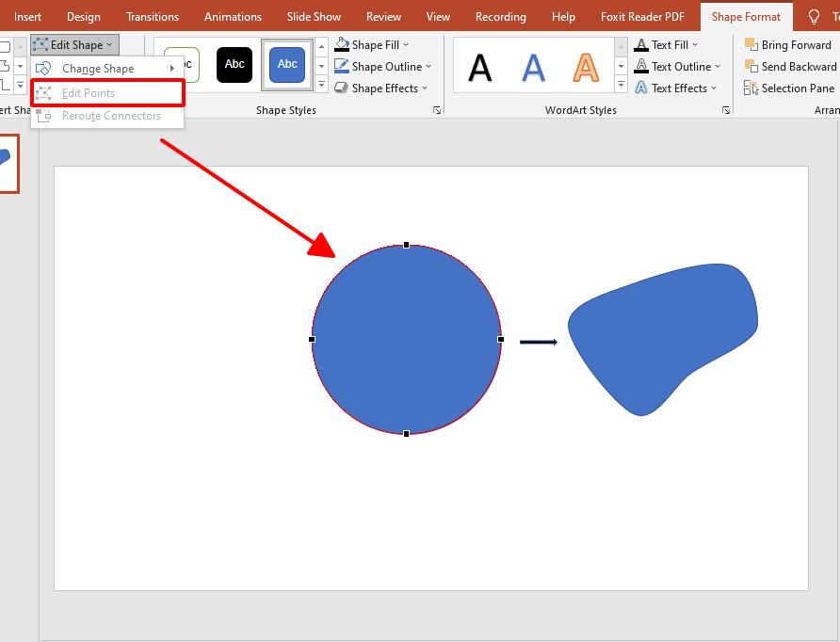
Task: Open the Edit Shape dropdown
Action: 74,44
